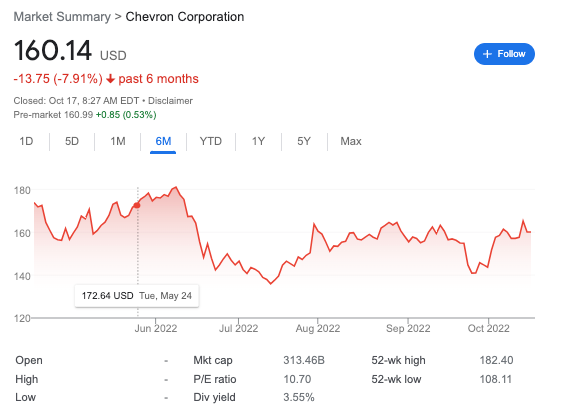565x411 pixels.
Task: Click the 172.64 USD price tooltip
Action: point(137,296)
